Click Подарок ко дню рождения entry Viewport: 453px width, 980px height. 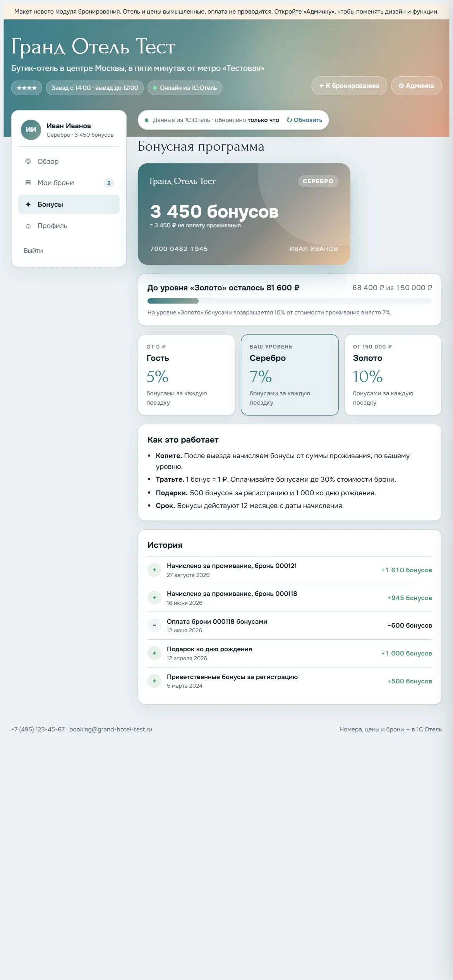pos(209,649)
